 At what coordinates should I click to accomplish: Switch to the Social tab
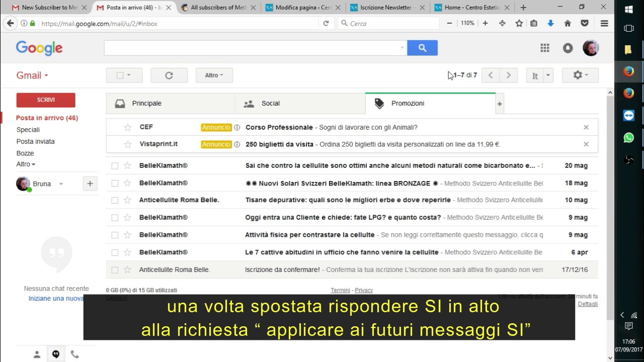[300, 104]
